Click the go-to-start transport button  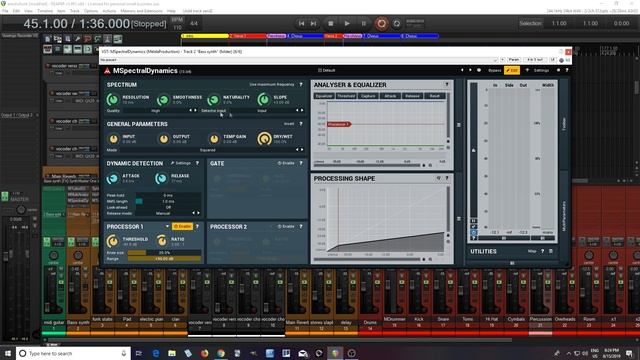(301, 24)
